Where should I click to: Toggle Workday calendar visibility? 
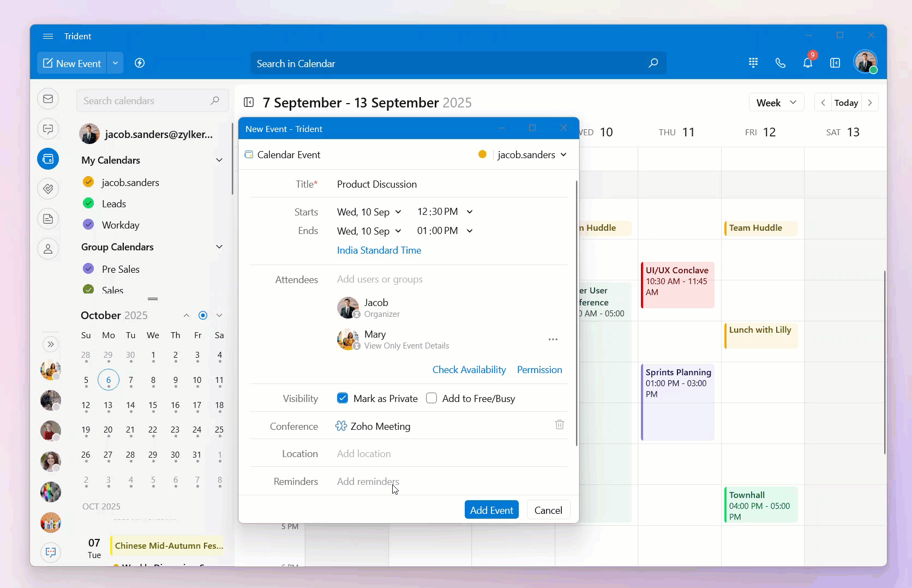pyautogui.click(x=88, y=224)
